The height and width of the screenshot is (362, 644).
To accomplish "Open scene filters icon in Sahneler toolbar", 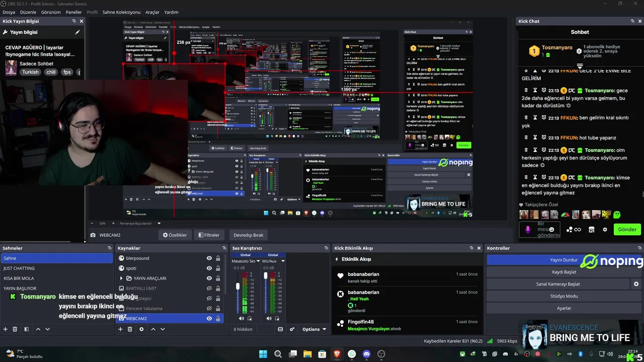I will [x=26, y=329].
